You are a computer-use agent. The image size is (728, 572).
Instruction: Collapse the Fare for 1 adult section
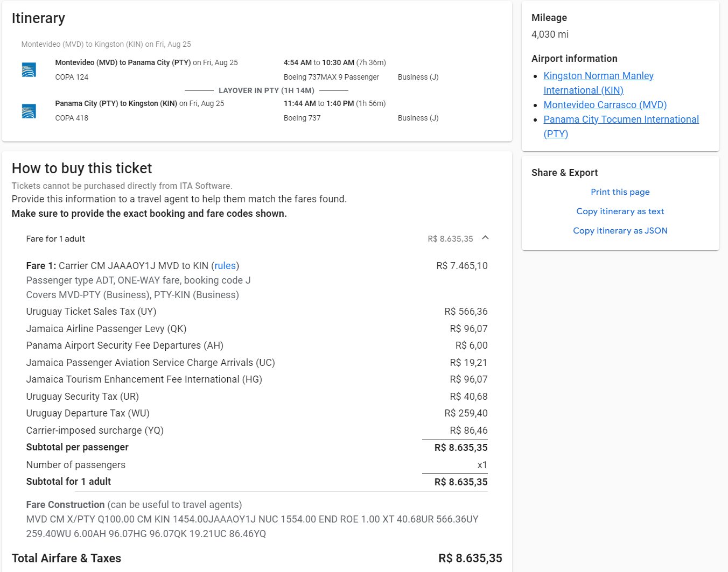(485, 238)
